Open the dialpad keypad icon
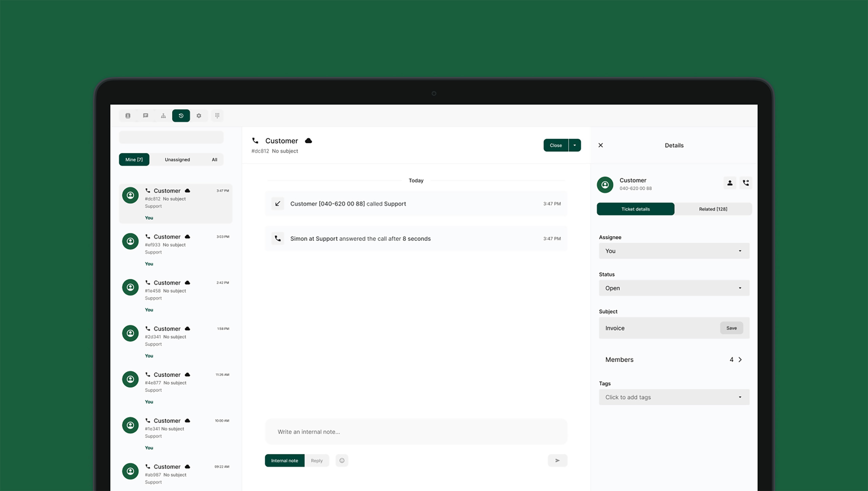 [x=217, y=116]
